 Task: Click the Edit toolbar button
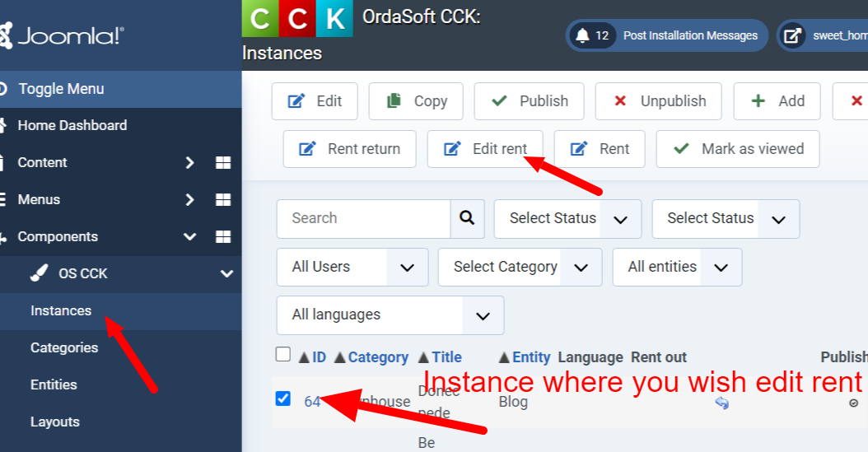pos(315,101)
